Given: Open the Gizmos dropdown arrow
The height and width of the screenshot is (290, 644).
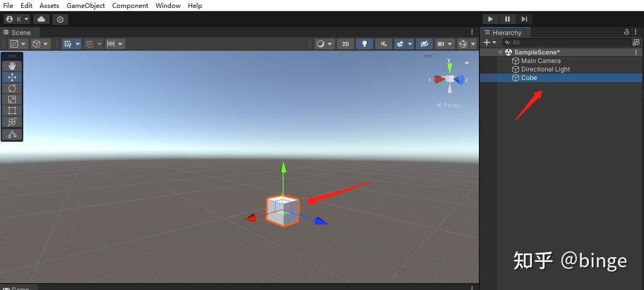Looking at the screenshot, I should point(473,44).
